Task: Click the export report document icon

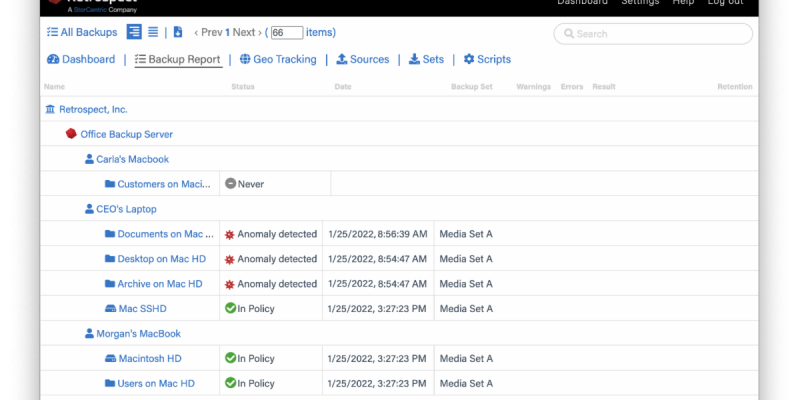Action: point(178,32)
